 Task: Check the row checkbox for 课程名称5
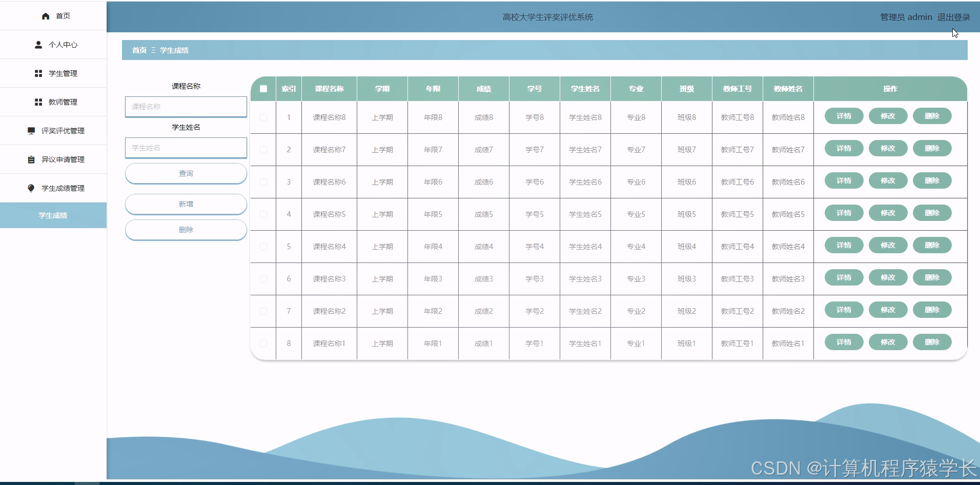[x=263, y=214]
